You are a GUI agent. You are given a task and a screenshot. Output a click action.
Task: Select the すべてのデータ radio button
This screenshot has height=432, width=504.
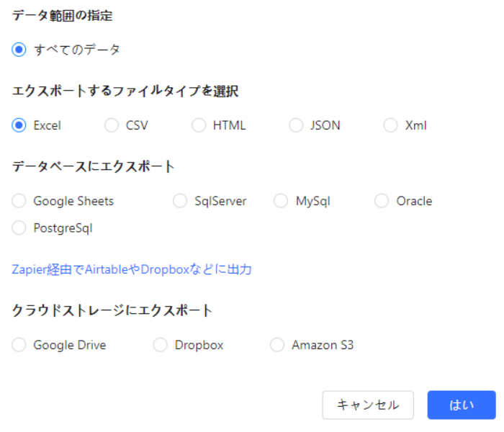[x=19, y=50]
